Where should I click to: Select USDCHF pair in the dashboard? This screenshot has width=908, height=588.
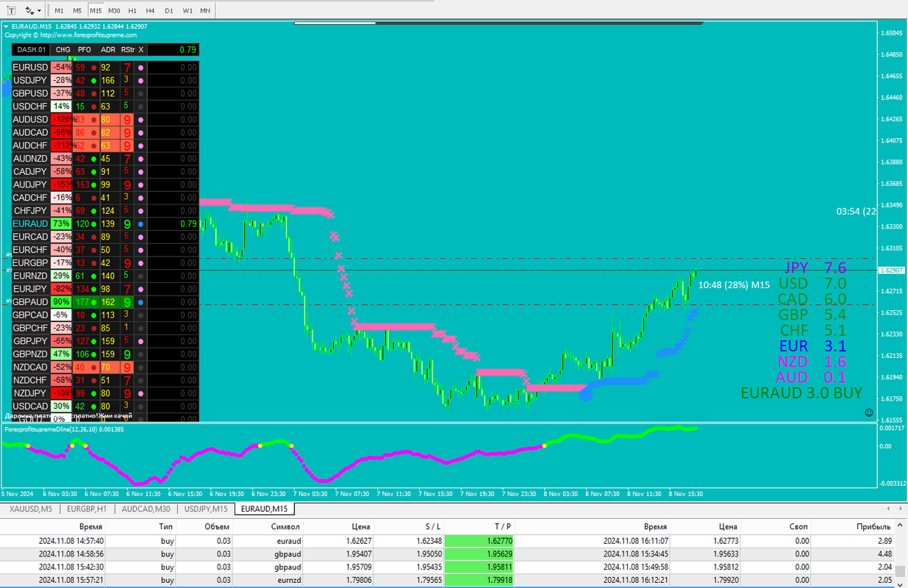30,107
